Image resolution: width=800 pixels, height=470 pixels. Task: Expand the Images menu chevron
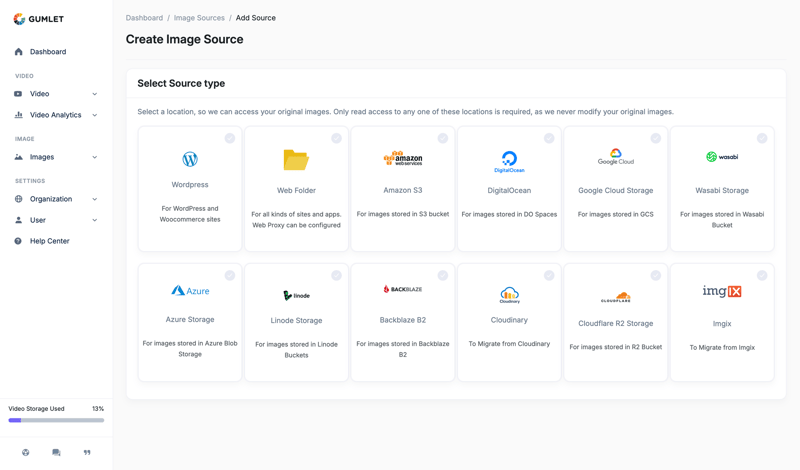94,157
